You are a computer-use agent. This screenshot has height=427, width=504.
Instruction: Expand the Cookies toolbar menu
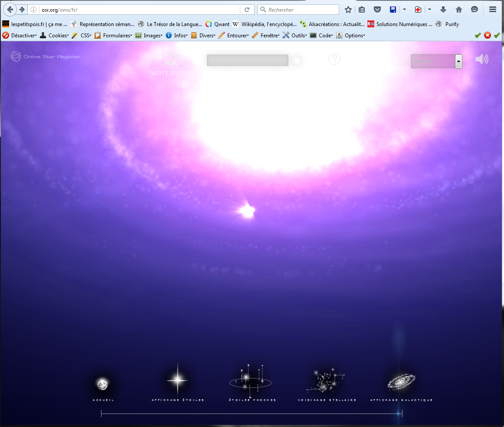tap(55, 36)
